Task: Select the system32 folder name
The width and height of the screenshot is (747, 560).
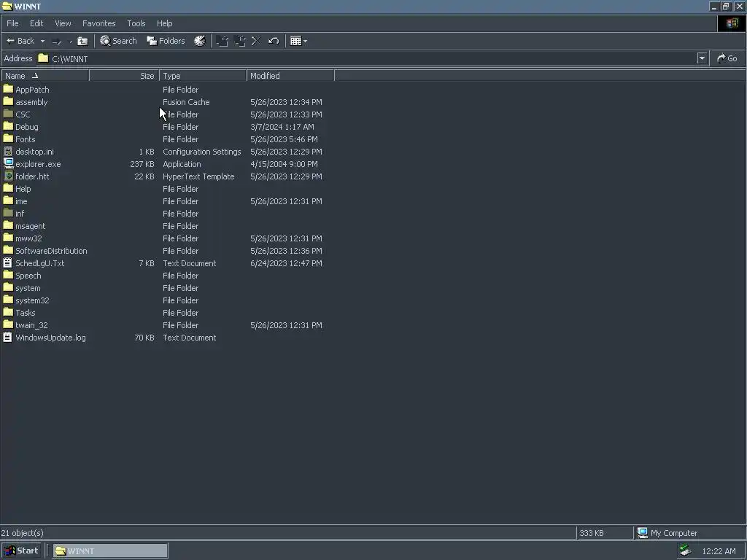Action: point(32,300)
